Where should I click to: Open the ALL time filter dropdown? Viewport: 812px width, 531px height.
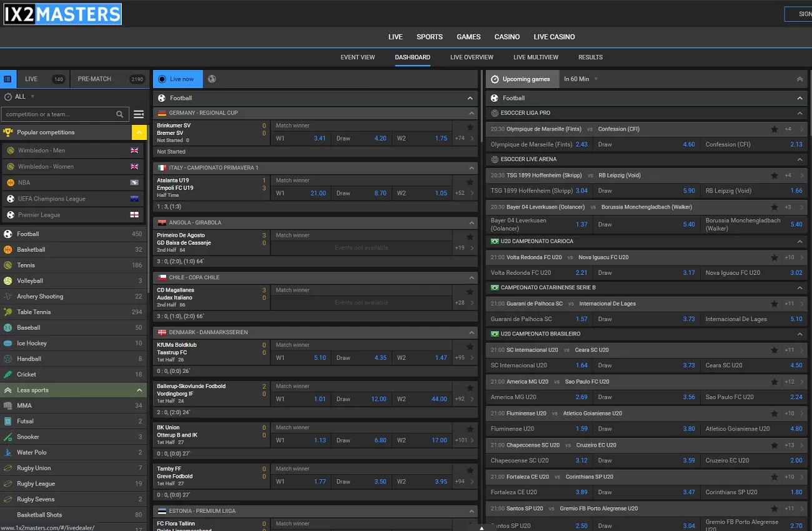tap(19, 97)
